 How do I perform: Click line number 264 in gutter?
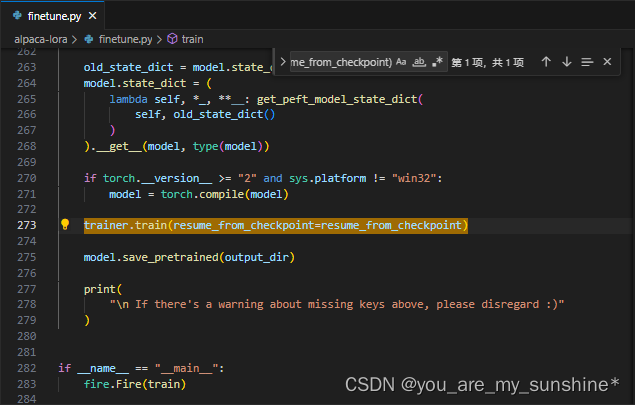click(27, 83)
